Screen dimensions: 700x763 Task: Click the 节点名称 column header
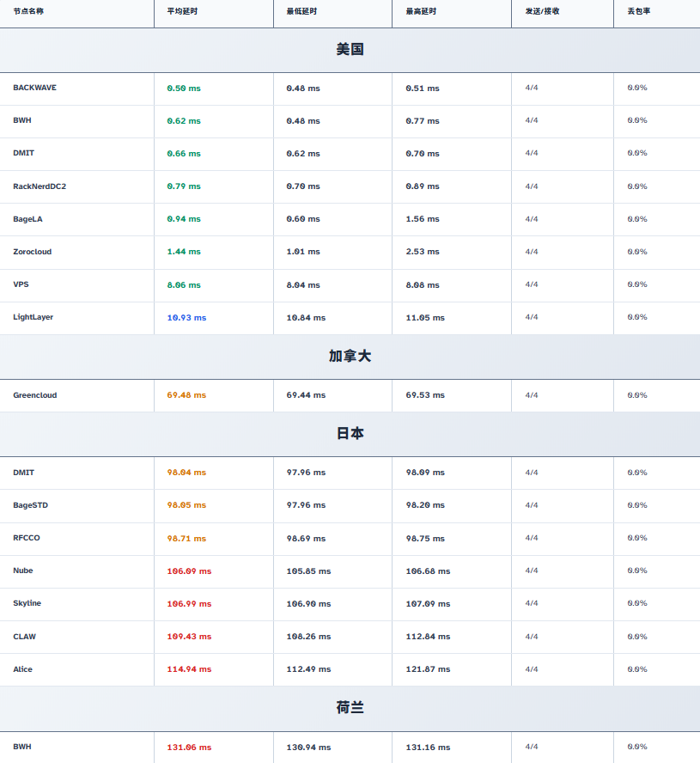pyautogui.click(x=28, y=11)
